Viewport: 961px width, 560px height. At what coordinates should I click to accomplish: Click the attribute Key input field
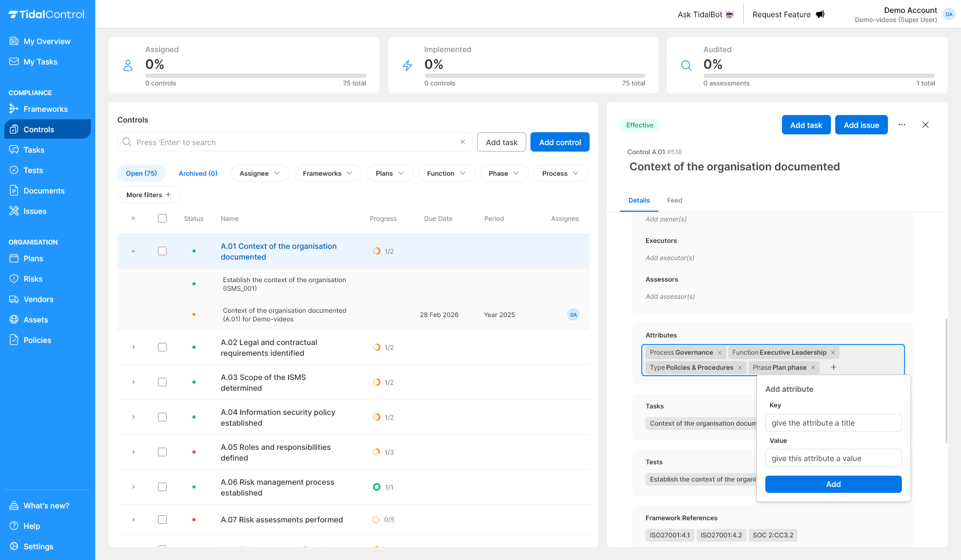tap(833, 422)
